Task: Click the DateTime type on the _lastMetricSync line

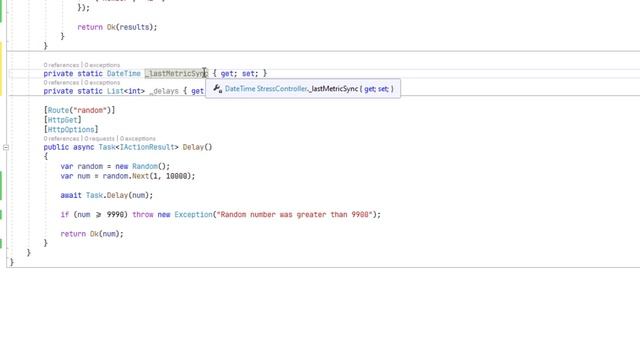Action: click(124, 73)
